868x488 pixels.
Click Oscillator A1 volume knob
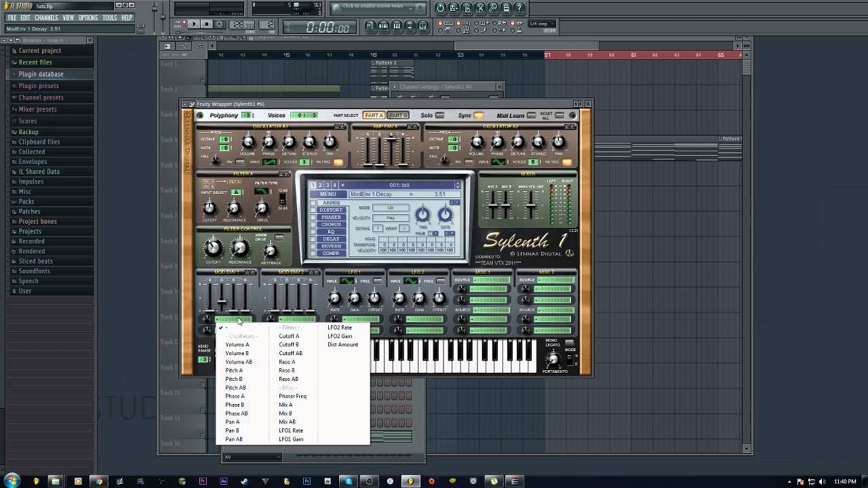(248, 142)
